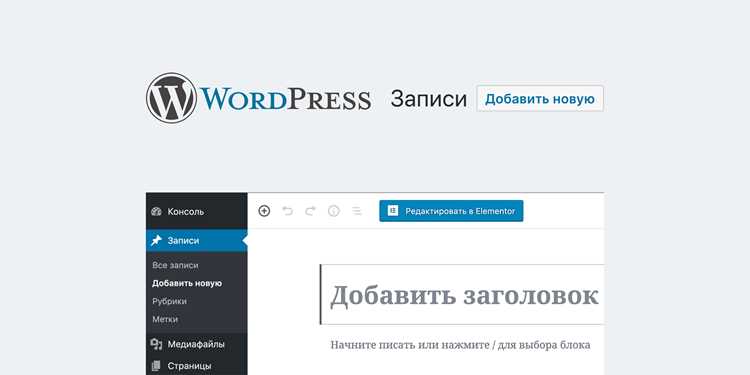Image resolution: width=750 pixels, height=375 pixels.
Task: Click the WordPress circular W logo
Action: pyautogui.click(x=171, y=98)
